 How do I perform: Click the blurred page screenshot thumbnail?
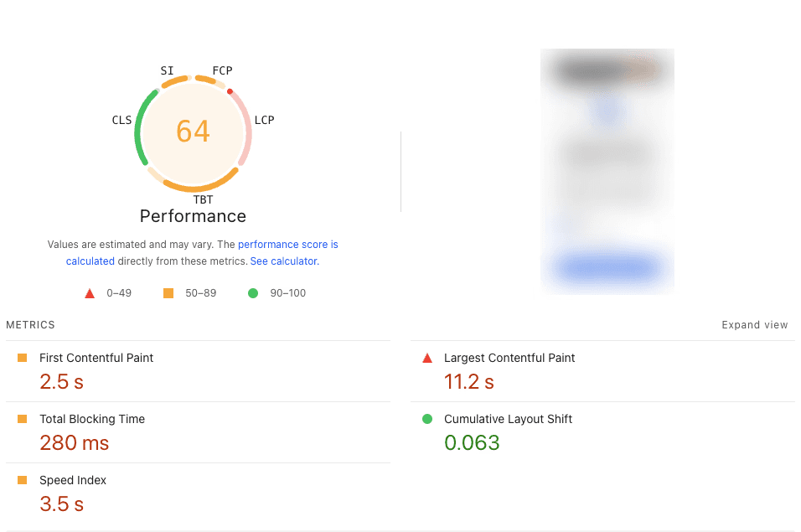pyautogui.click(x=607, y=172)
